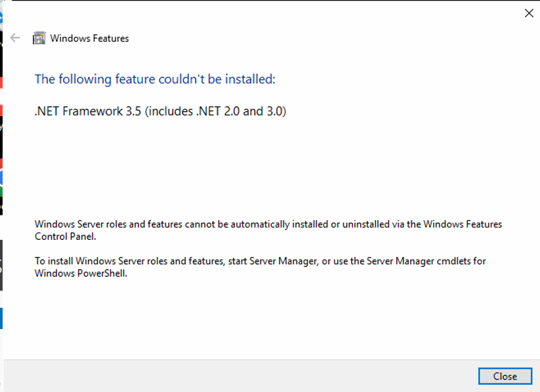
Task: Click the empty title bar area
Action: [x=295, y=13]
